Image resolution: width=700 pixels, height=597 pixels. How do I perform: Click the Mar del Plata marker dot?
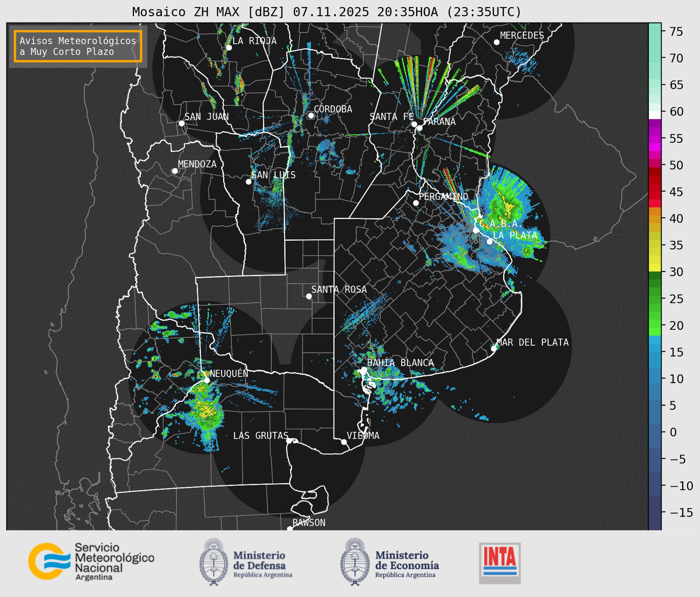[x=494, y=348]
